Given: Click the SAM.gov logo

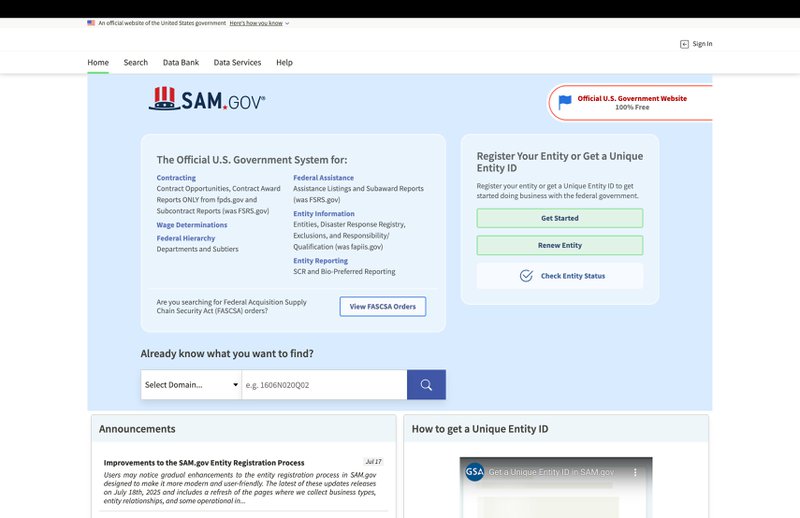Looking at the screenshot, I should click(207, 98).
